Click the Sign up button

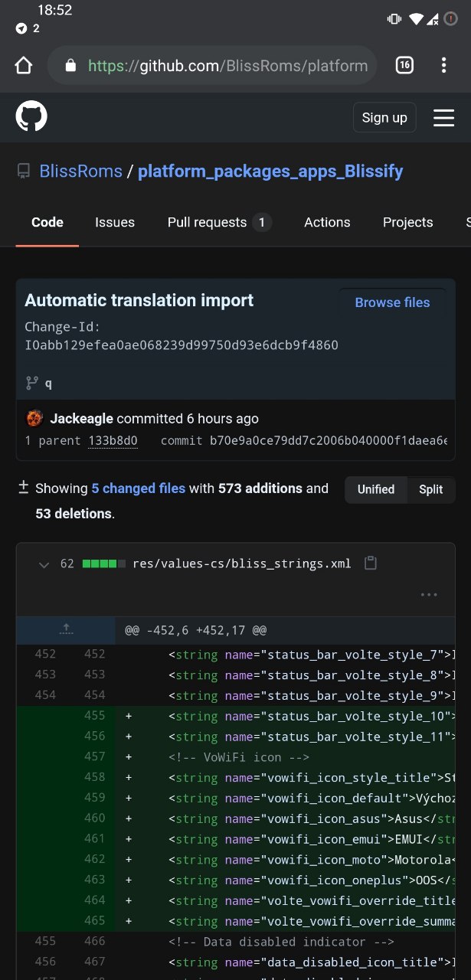click(x=384, y=117)
